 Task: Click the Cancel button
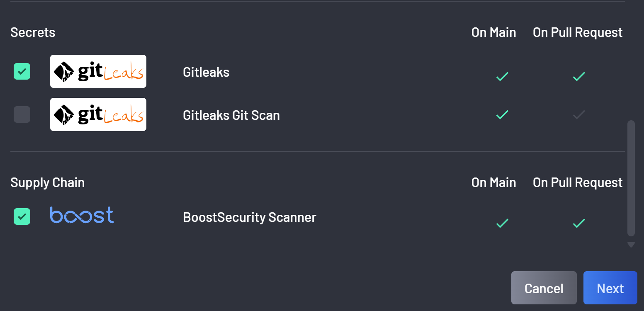544,288
